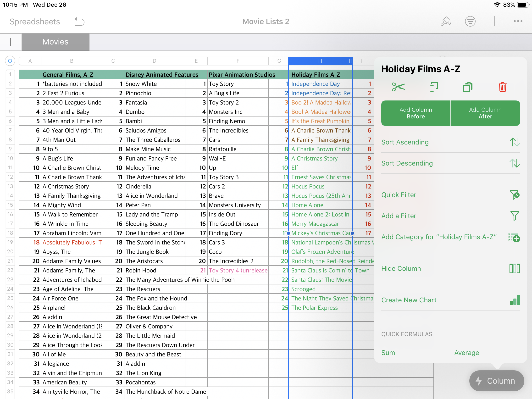The width and height of the screenshot is (532, 399).
Task: Select column header B
Action: [x=72, y=61]
